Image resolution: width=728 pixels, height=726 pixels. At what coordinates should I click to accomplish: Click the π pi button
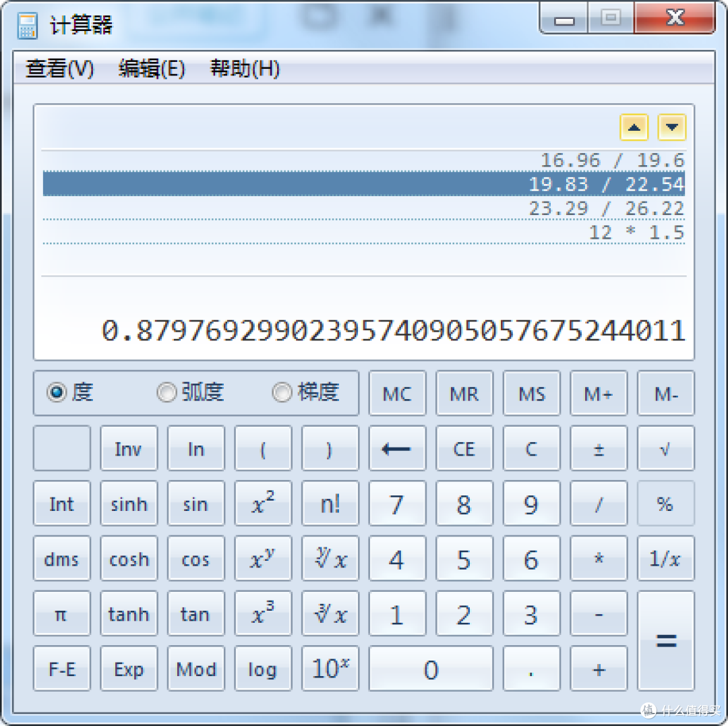tap(62, 613)
